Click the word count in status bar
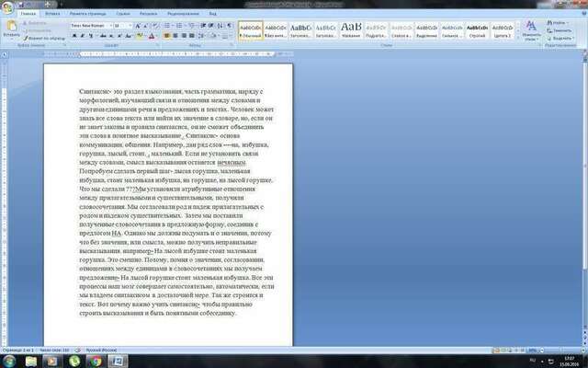This screenshot has height=368, width=588. [x=55, y=350]
